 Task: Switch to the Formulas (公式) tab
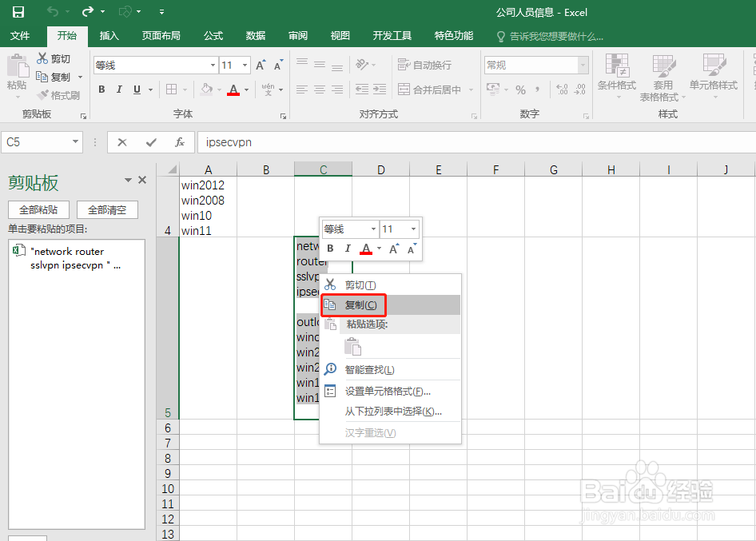(213, 36)
